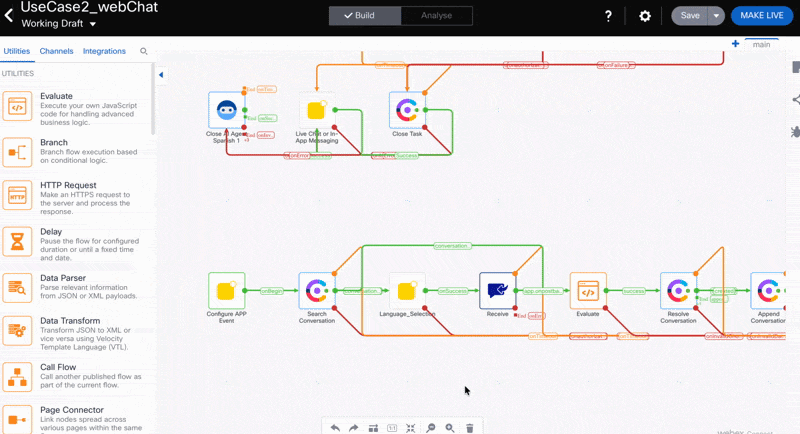
Task: Click the MAKE LIVE button
Action: coord(762,16)
